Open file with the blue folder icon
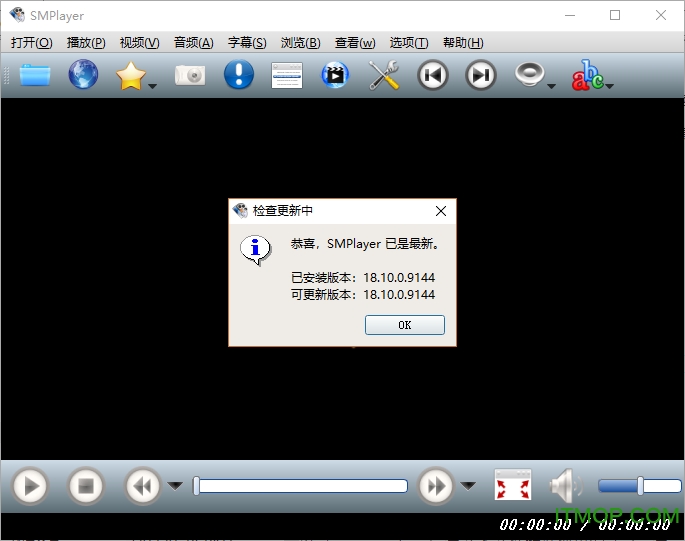This screenshot has width=685, height=541. (35, 75)
